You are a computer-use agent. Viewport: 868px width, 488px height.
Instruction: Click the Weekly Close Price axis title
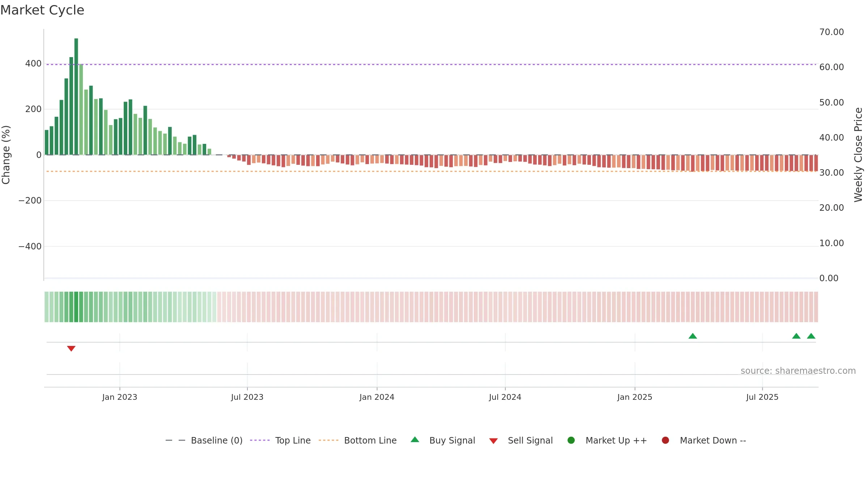858,155
